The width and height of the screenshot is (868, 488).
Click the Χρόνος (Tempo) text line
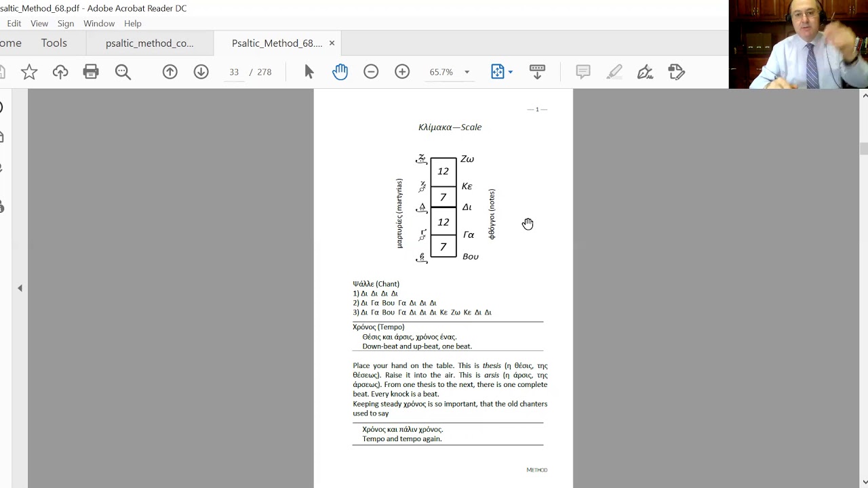pos(378,327)
